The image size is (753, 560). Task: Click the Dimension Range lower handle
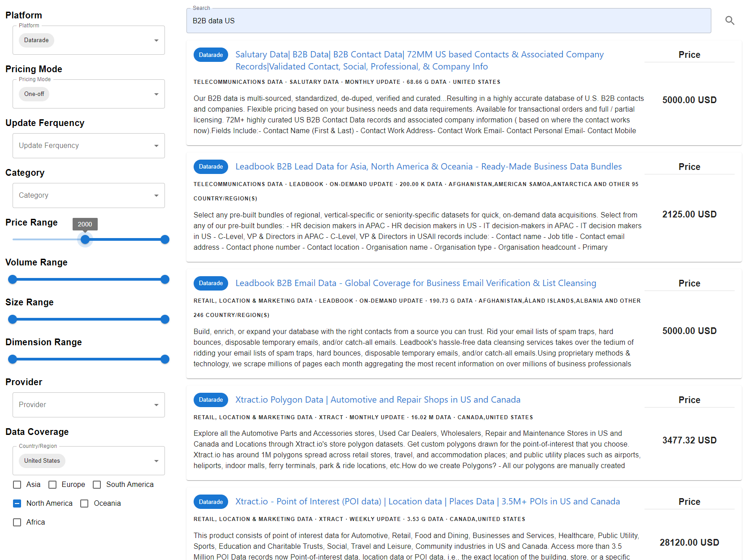click(13, 359)
